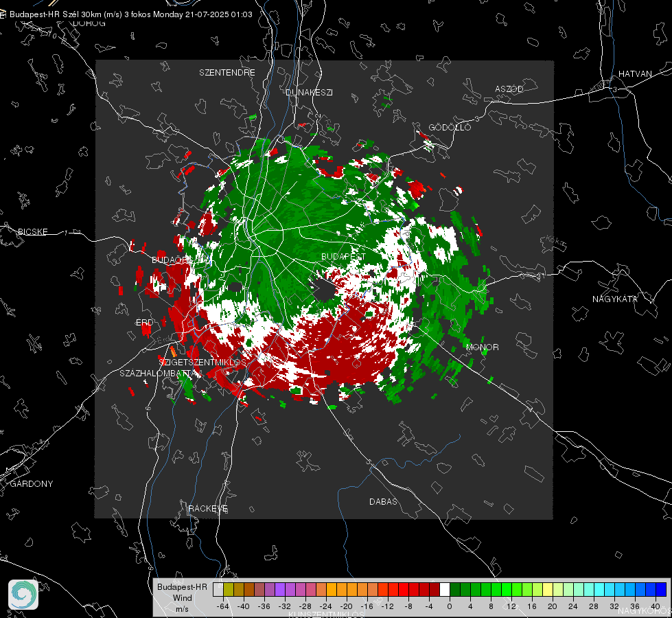Click the HATVAN town label
The height and width of the screenshot is (618, 672).
635,73
